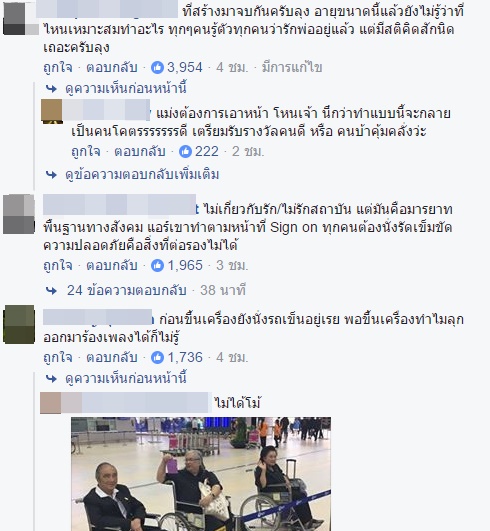
Task: Open the airport wheelchair photo attachment
Action: click(x=201, y=474)
